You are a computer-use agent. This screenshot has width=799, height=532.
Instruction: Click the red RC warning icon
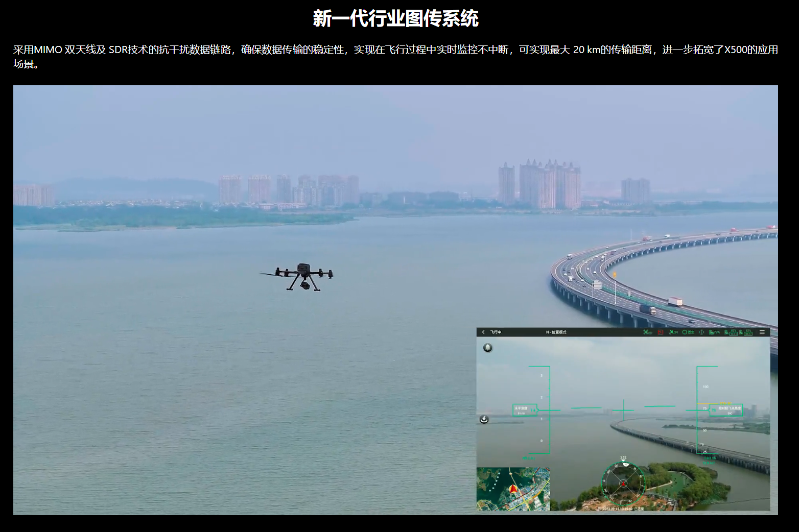660,332
